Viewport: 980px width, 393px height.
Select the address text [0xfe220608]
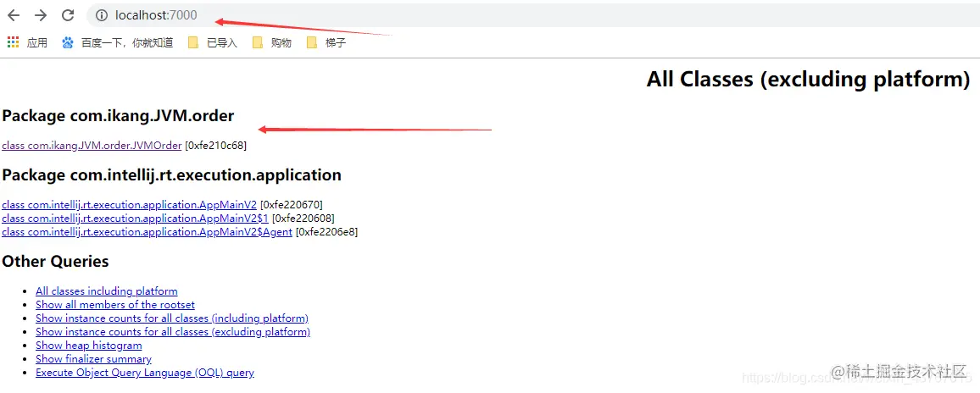(x=303, y=218)
